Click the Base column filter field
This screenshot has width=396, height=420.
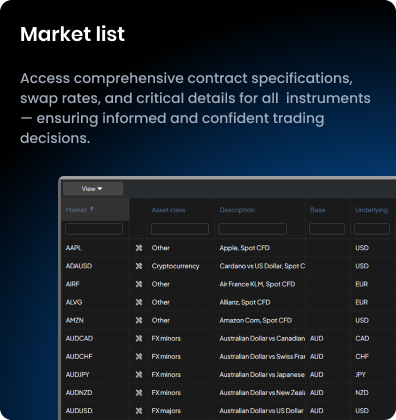327,229
